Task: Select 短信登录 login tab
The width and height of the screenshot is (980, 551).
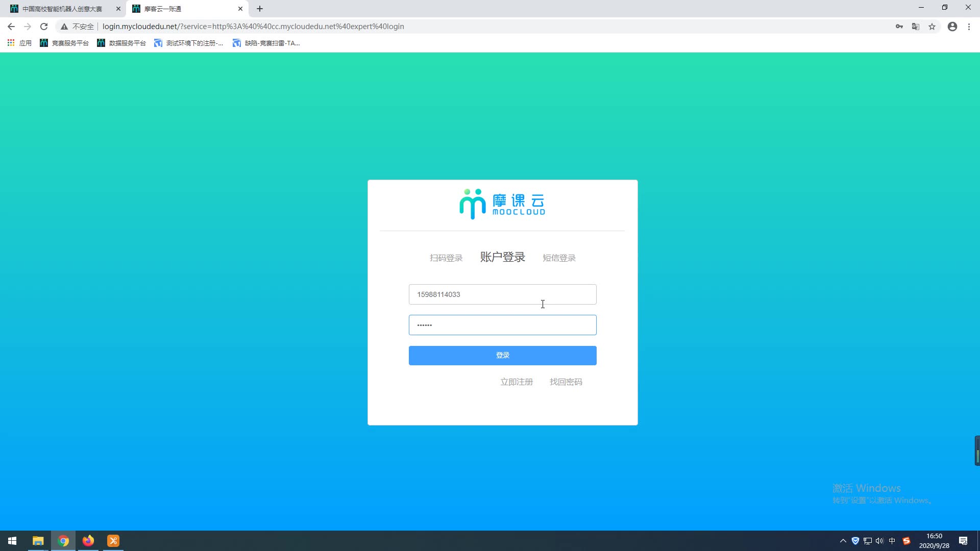Action: coord(559,258)
